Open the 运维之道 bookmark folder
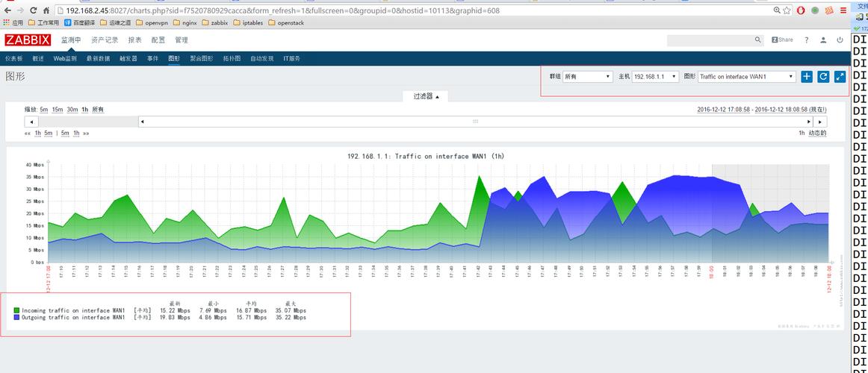The width and height of the screenshot is (868, 373). 115,23
